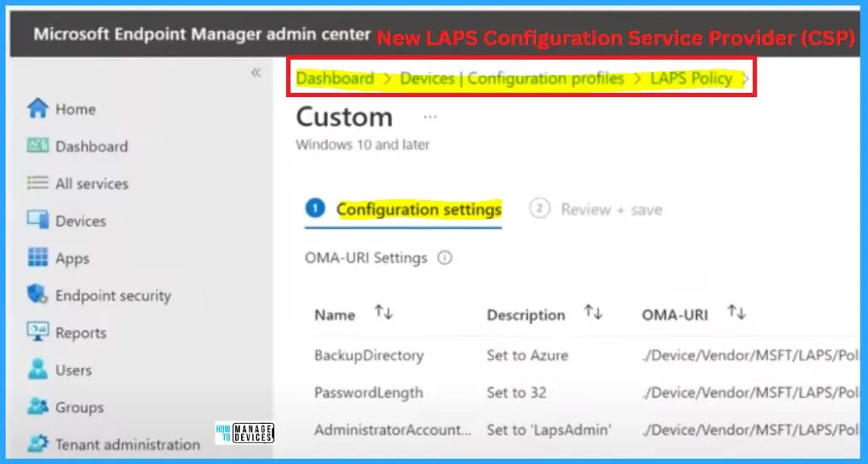This screenshot has height=464, width=868.
Task: Follow the LAPS Policy breadcrumb link
Action: (692, 78)
